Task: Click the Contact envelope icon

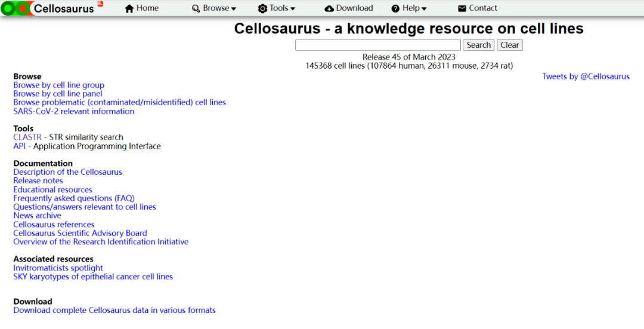Action: (462, 8)
